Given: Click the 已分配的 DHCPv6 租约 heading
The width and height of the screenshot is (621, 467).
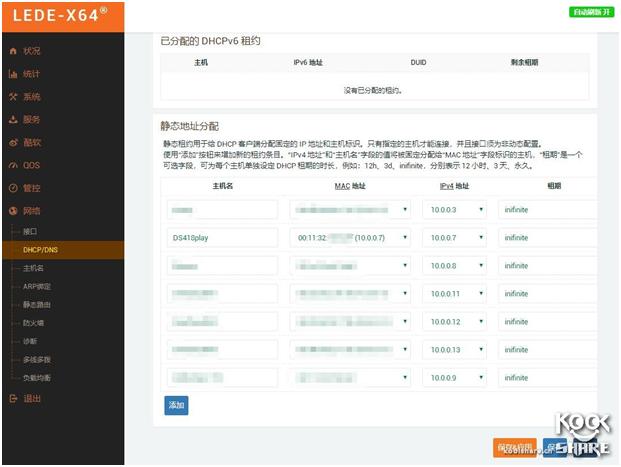Looking at the screenshot, I should [210, 41].
